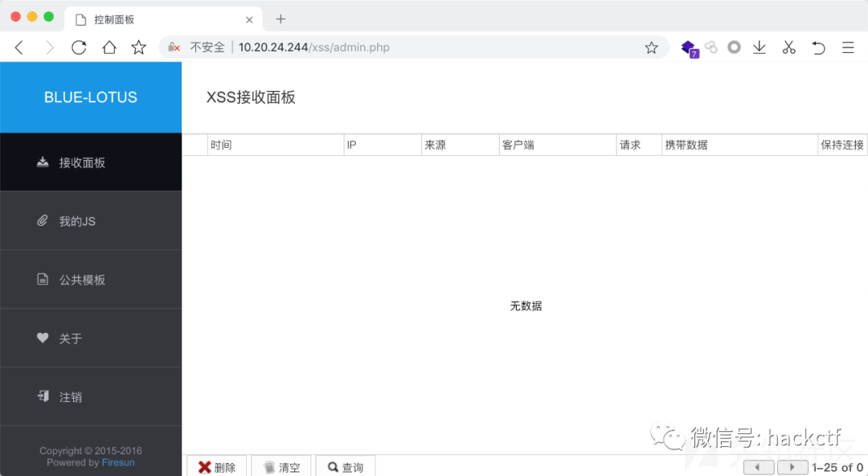Open 公共模板 via its document icon
Screen dimensions: 868x476
(43, 279)
